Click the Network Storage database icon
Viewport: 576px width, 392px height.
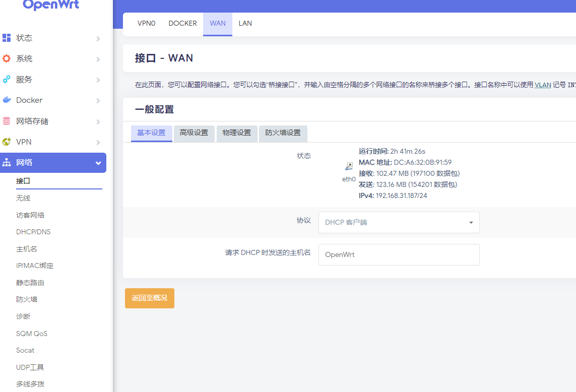tap(7, 121)
